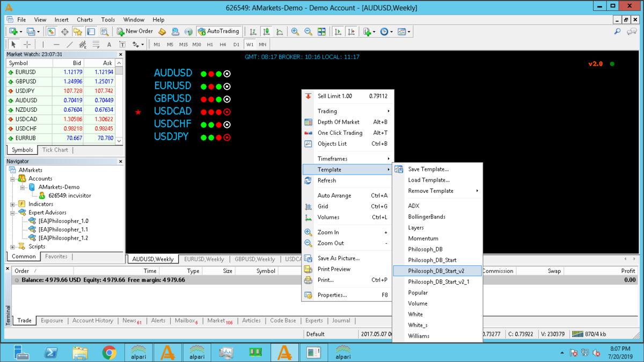Open the MetaEditor diamond icon
Viewport: 644px width, 362px height.
tap(162, 32)
